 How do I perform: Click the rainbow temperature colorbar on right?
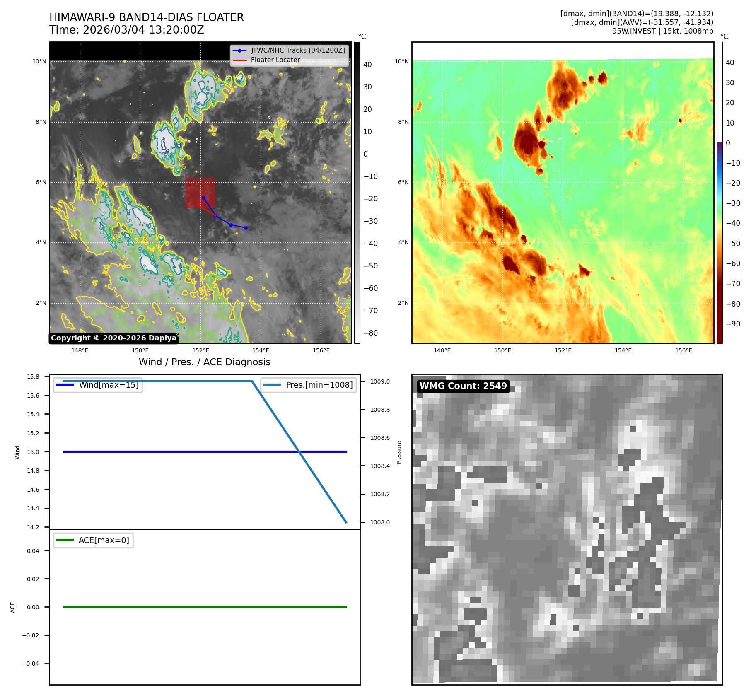(720, 193)
